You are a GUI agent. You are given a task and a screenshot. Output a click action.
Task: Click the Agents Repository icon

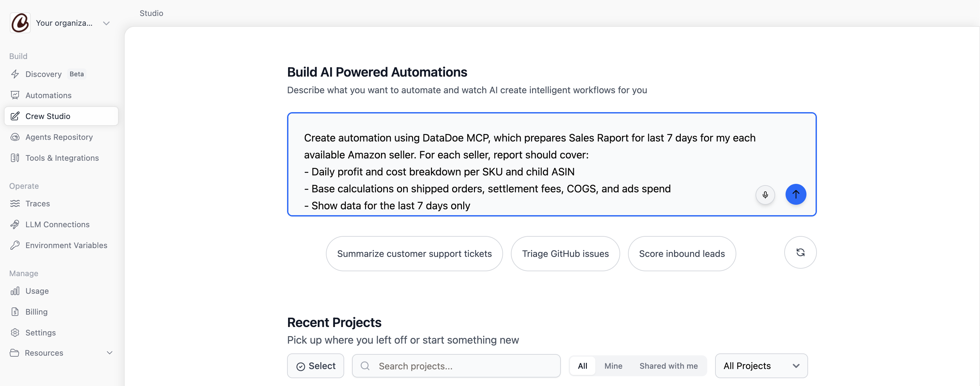click(x=15, y=137)
